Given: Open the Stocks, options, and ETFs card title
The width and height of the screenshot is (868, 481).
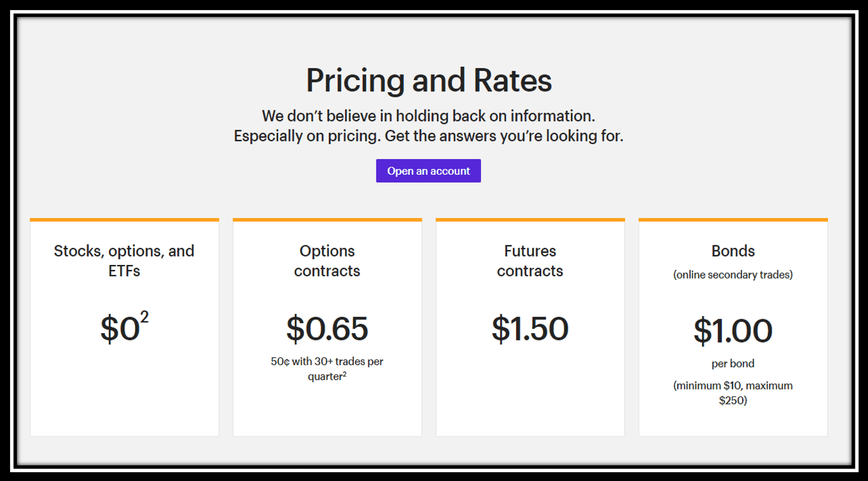Looking at the screenshot, I should [x=124, y=261].
